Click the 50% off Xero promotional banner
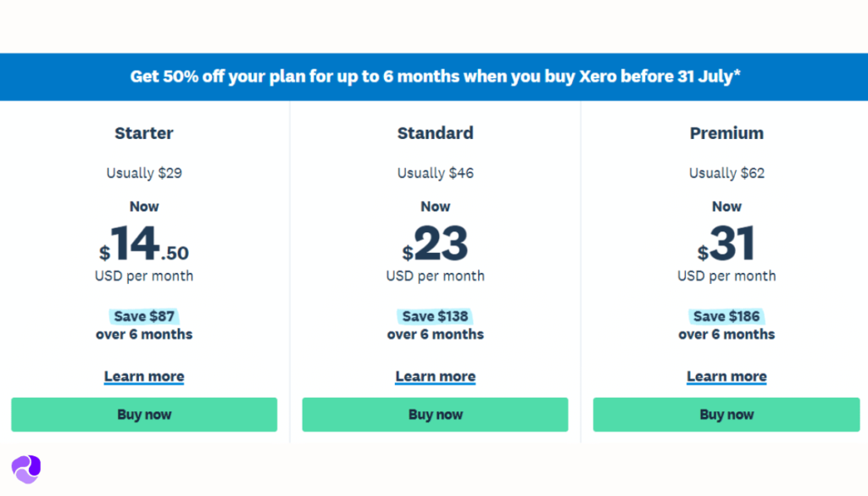This screenshot has height=496, width=868. click(x=434, y=76)
